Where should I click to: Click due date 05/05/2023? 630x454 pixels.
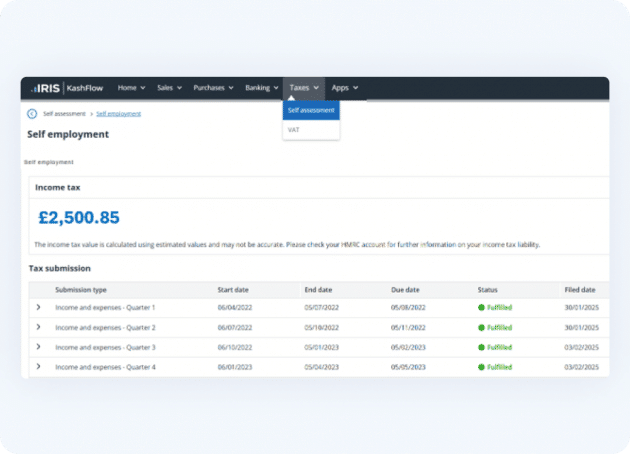pyautogui.click(x=408, y=367)
